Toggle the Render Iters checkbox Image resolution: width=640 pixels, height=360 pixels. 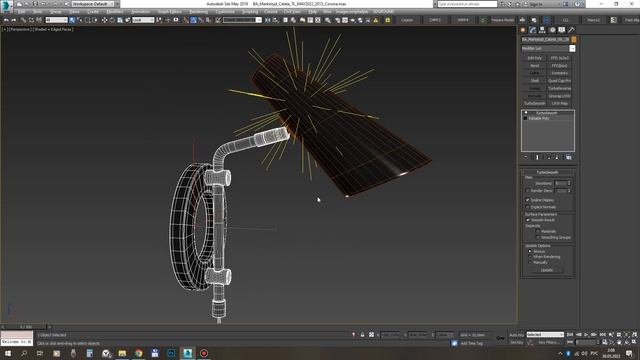click(528, 191)
